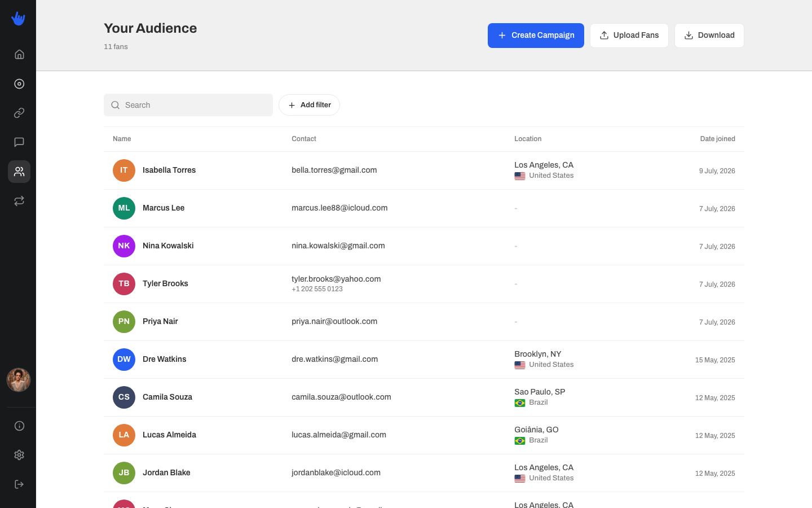Click the Add filter button

pyautogui.click(x=309, y=105)
